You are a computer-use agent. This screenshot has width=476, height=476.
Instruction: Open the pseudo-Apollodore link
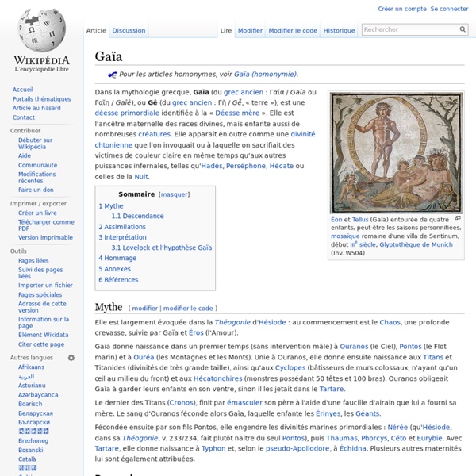click(x=297, y=449)
